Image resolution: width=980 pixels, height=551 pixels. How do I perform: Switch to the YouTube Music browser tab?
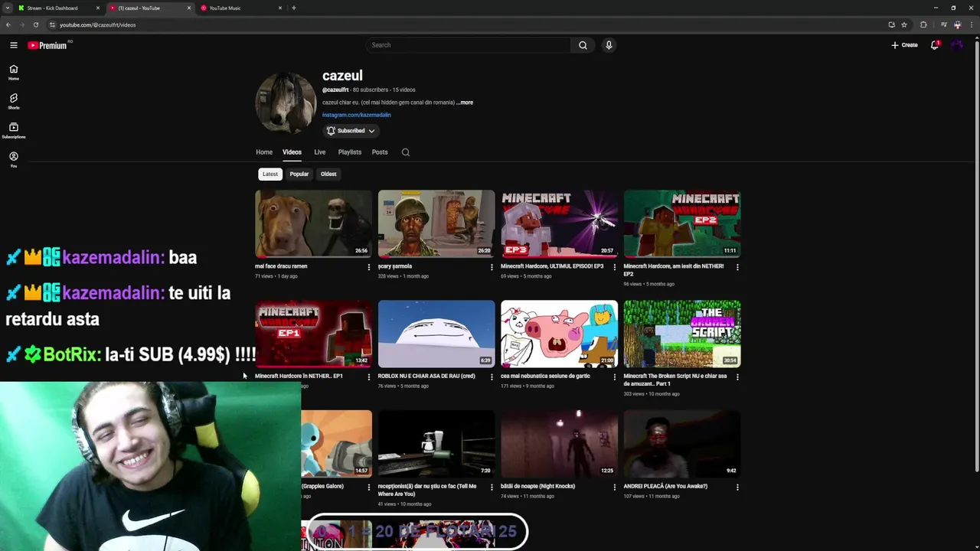point(241,8)
